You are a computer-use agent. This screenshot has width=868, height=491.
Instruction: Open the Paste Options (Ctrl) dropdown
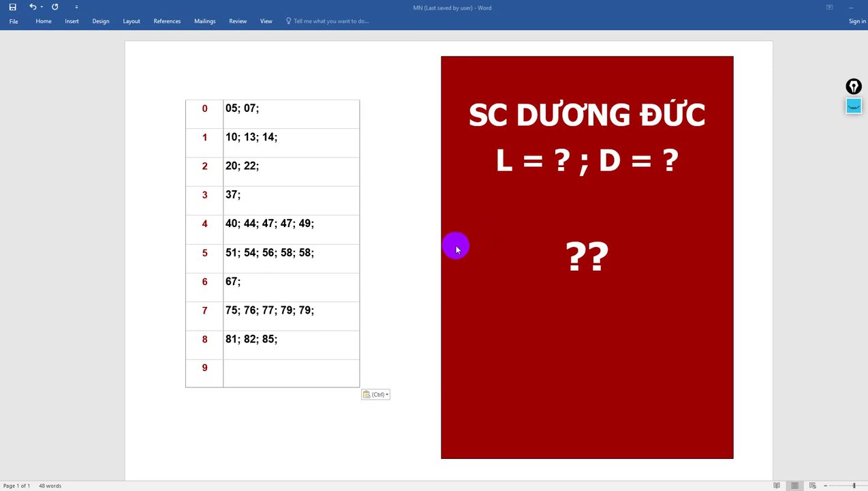click(387, 394)
